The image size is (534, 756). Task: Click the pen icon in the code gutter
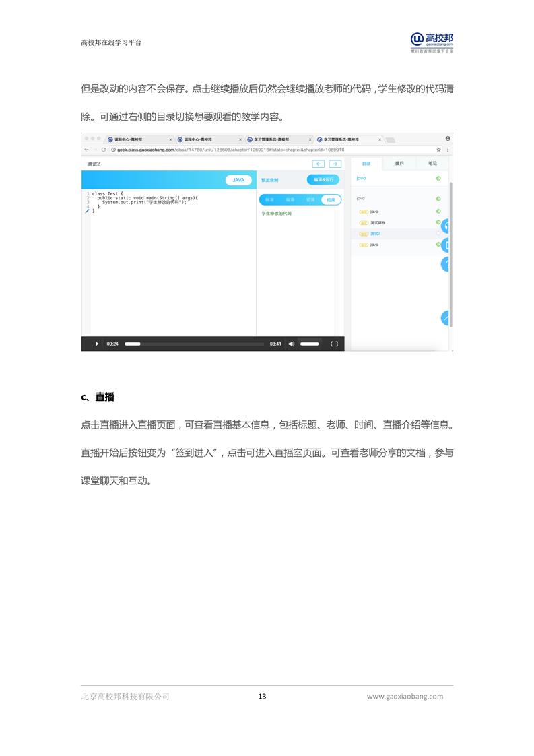pos(88,211)
